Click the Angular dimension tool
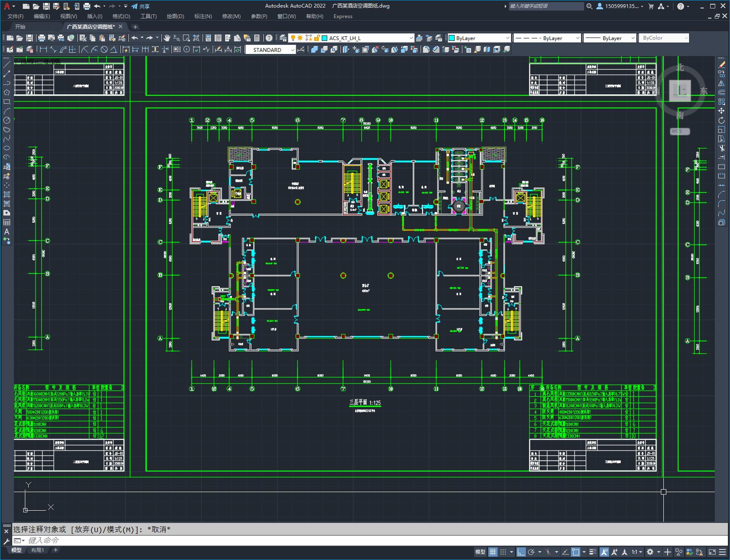The width and height of the screenshot is (730, 560). point(113,49)
